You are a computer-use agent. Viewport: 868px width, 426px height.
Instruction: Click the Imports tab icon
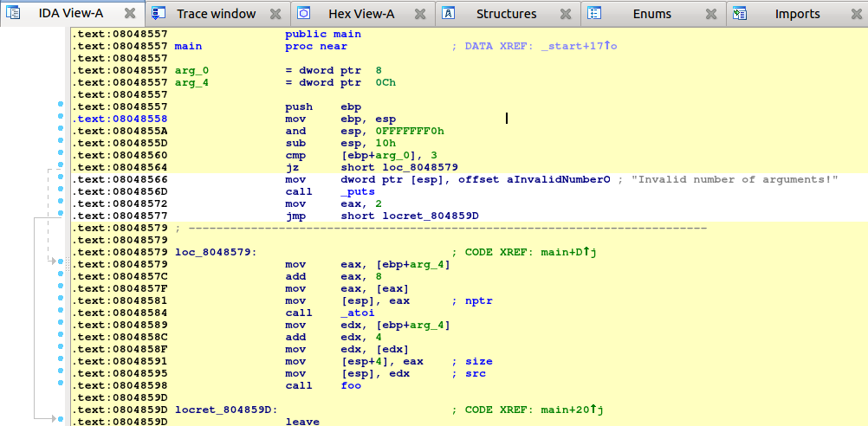[739, 14]
